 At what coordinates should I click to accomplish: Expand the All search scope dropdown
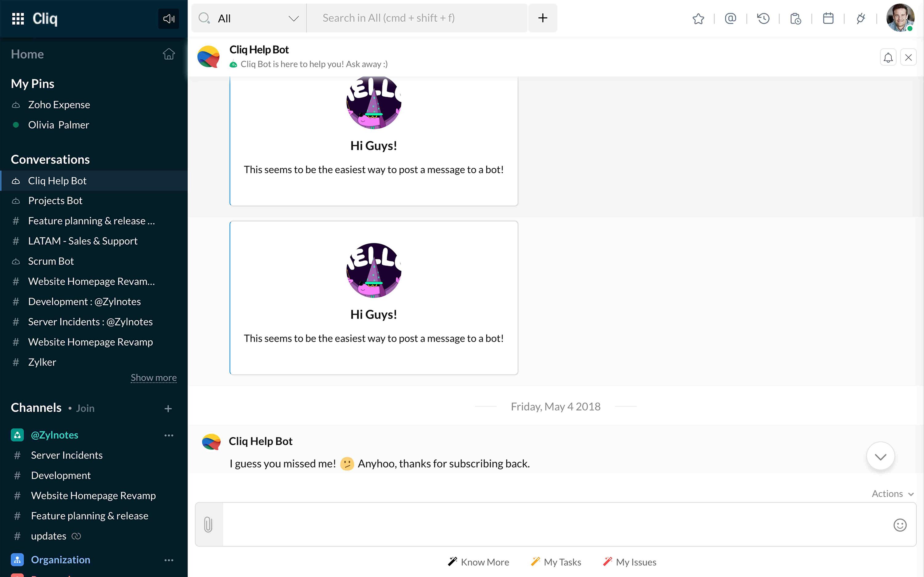coord(293,18)
